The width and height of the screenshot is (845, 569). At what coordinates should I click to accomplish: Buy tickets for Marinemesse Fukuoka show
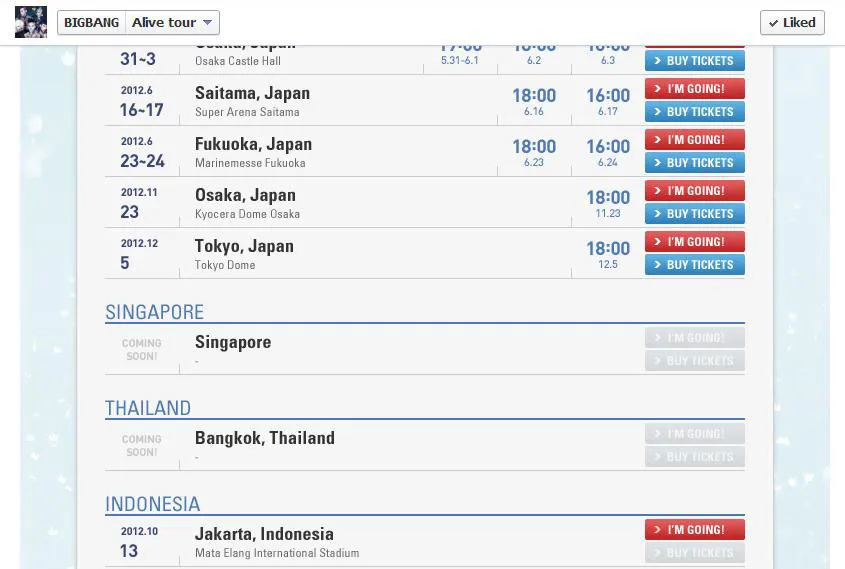click(695, 163)
